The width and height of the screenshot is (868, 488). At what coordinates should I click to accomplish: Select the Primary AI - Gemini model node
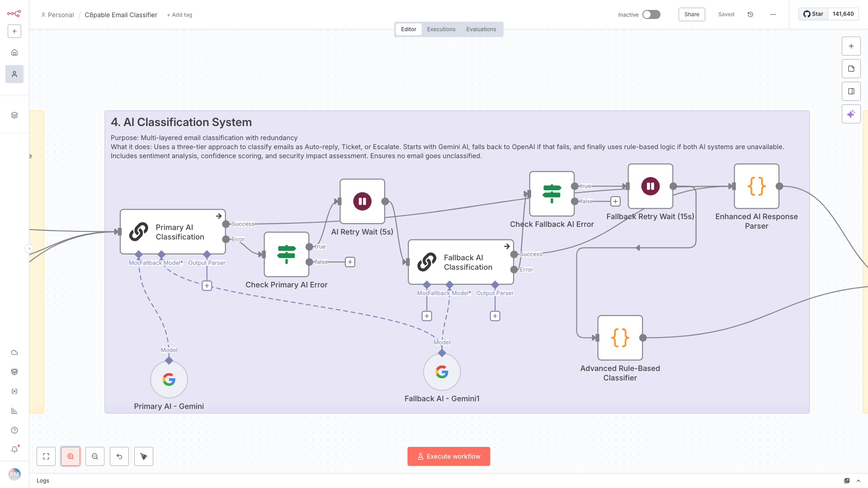(x=169, y=380)
